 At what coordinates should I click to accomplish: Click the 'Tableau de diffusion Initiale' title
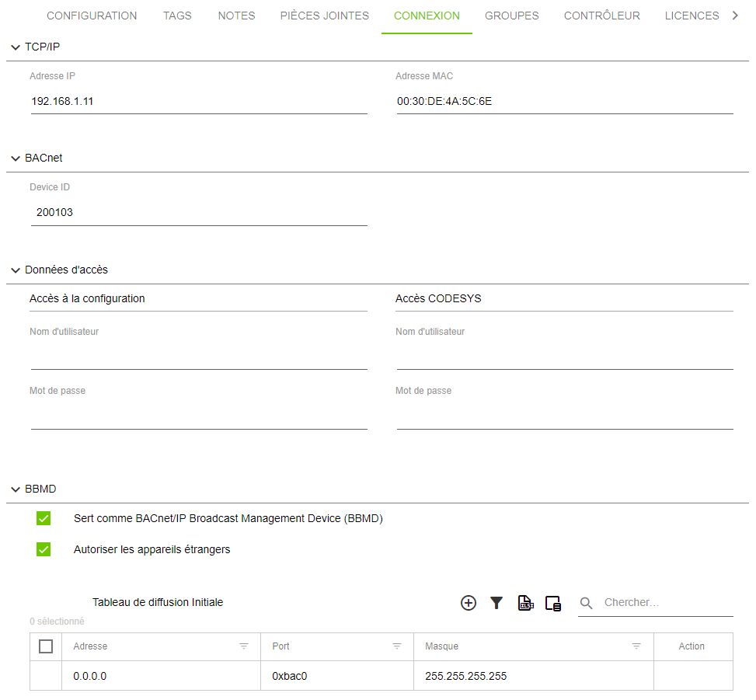click(x=158, y=603)
